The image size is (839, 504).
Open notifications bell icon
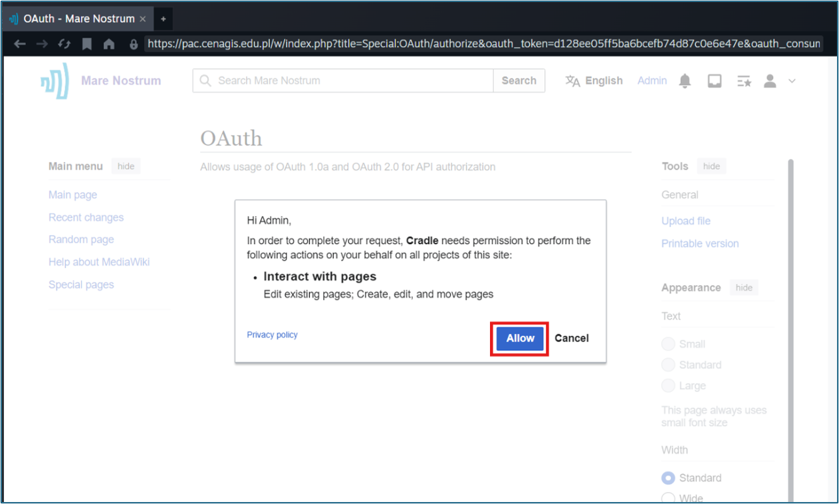point(685,80)
